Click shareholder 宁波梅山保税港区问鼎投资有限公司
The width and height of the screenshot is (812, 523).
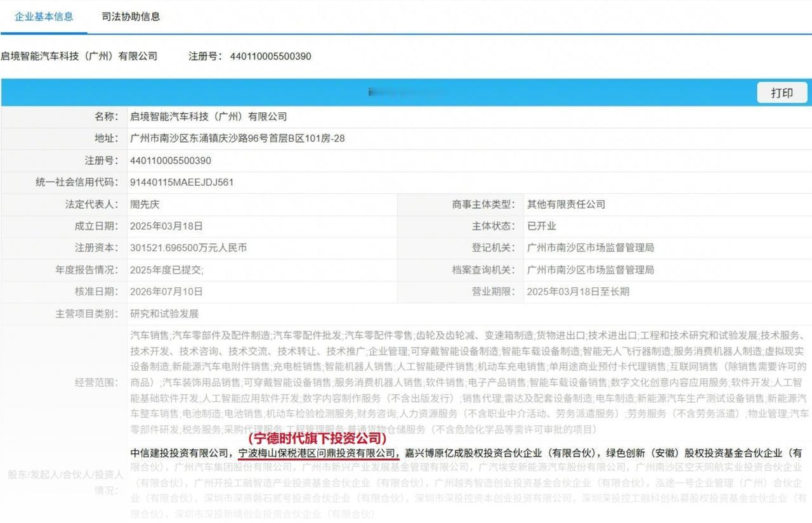pos(317,453)
